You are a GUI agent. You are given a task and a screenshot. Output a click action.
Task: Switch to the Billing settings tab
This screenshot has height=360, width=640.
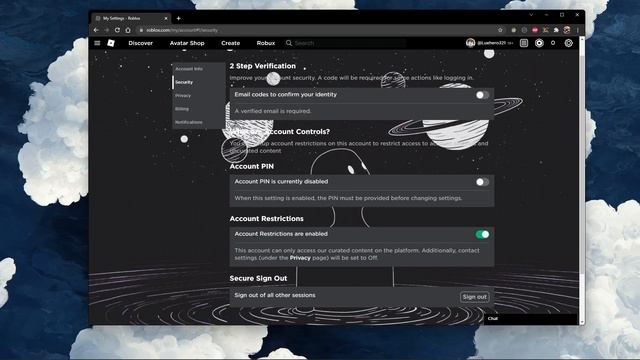point(199,109)
